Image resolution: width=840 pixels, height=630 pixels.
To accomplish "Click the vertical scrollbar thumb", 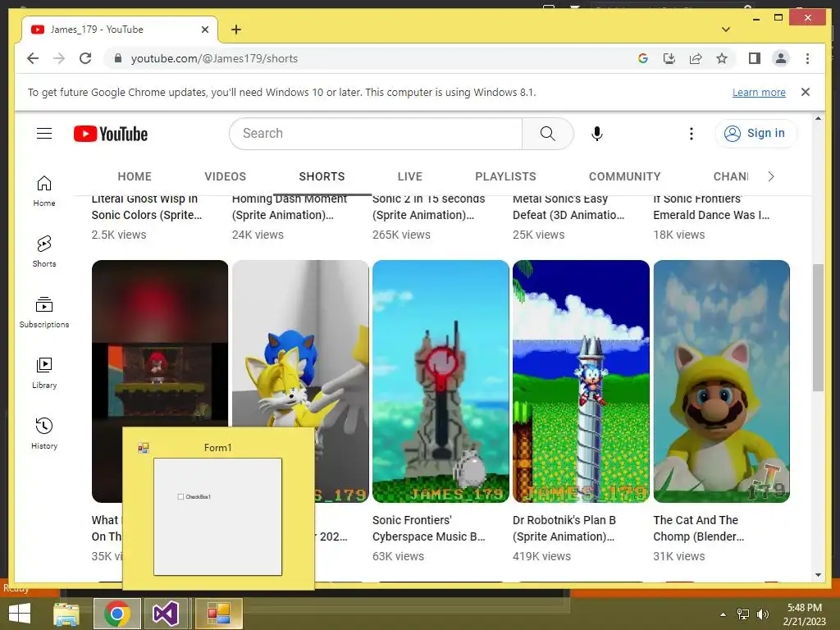I will (x=818, y=327).
